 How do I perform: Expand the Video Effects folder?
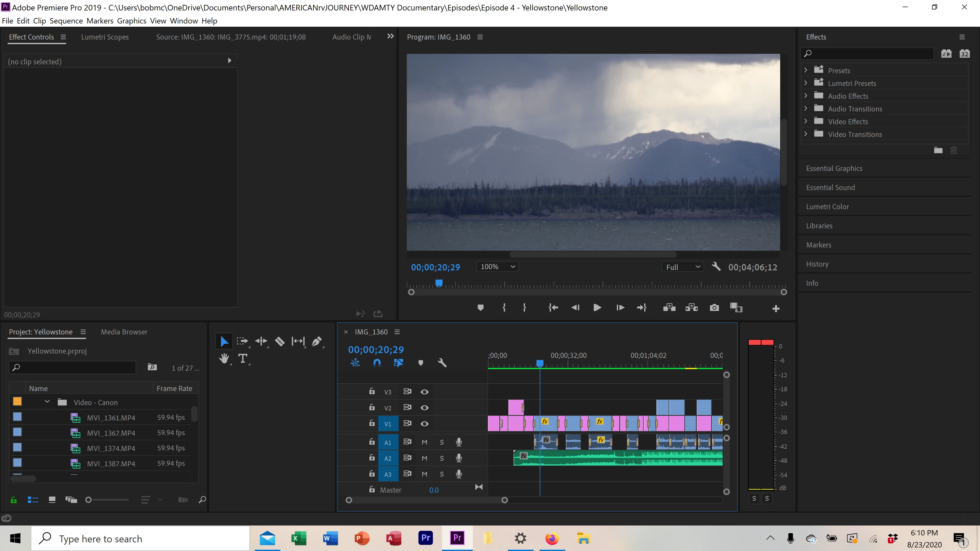click(805, 121)
